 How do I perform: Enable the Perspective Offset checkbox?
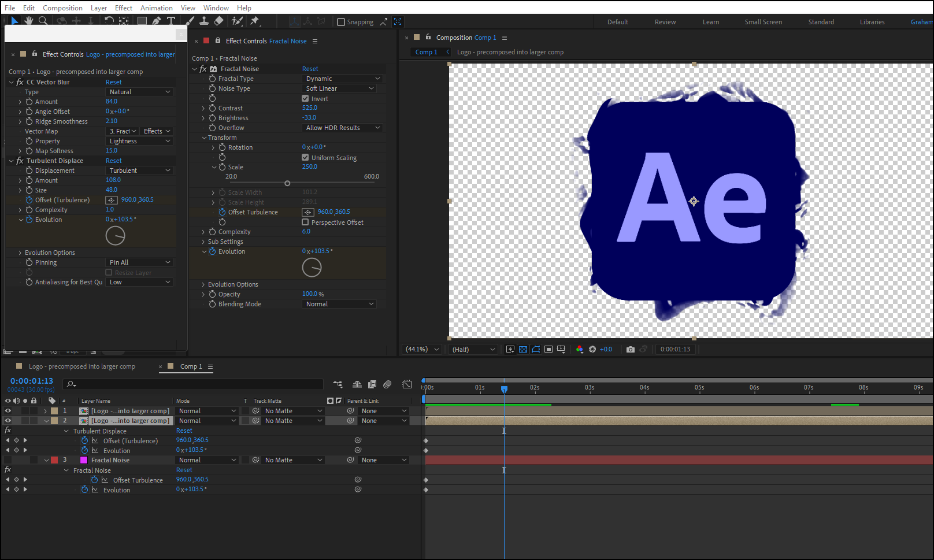coord(305,222)
